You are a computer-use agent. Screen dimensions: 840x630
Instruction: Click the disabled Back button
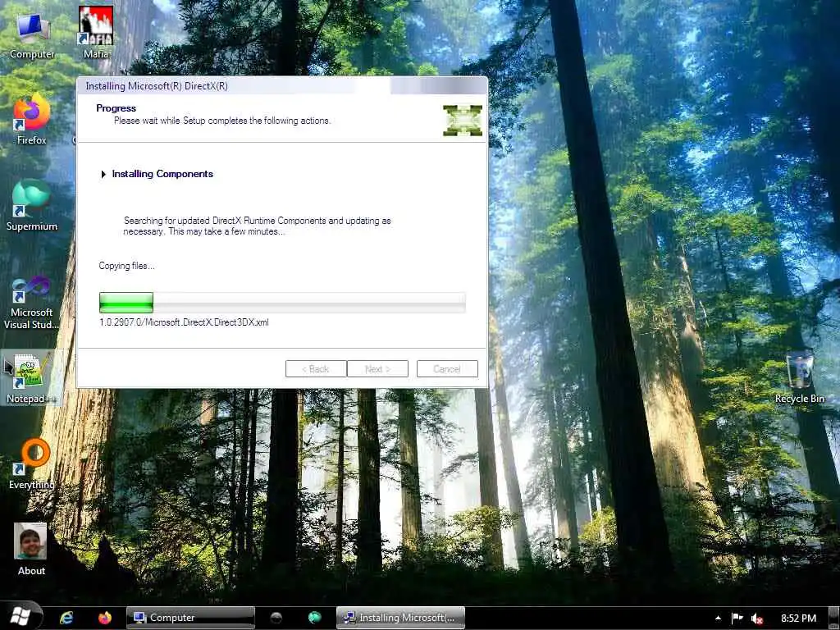(316, 368)
